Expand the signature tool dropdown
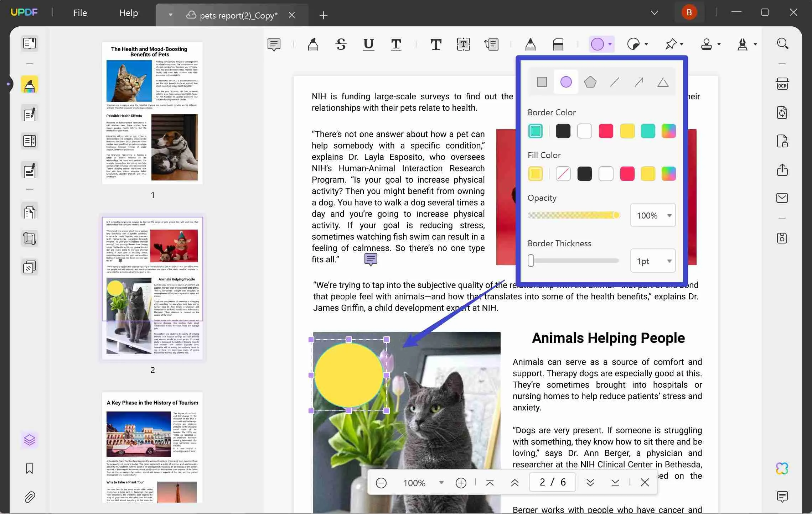 [x=755, y=44]
